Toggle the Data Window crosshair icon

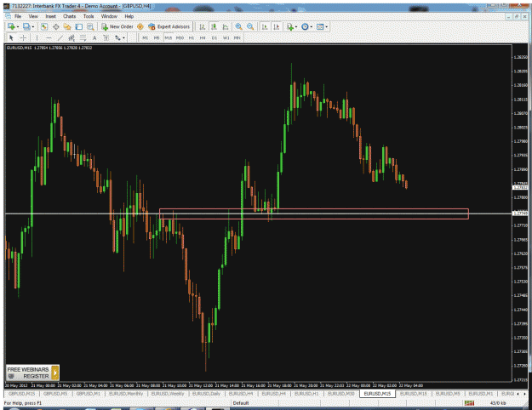(x=56, y=26)
